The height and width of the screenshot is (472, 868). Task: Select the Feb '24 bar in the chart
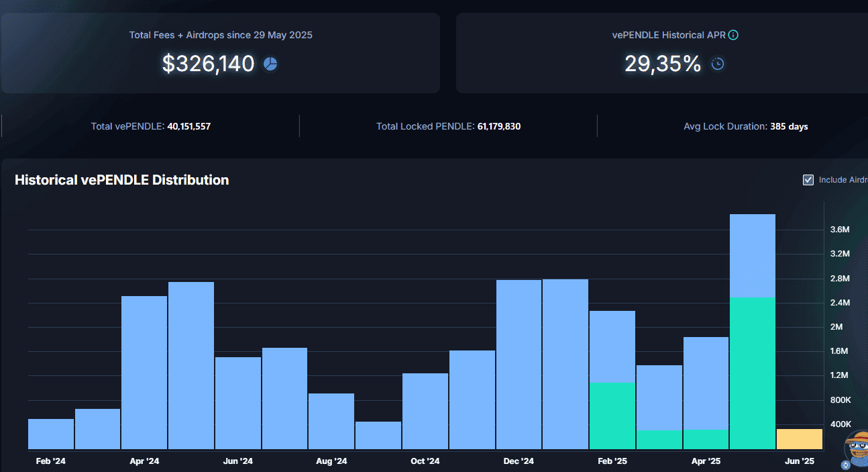click(x=51, y=434)
